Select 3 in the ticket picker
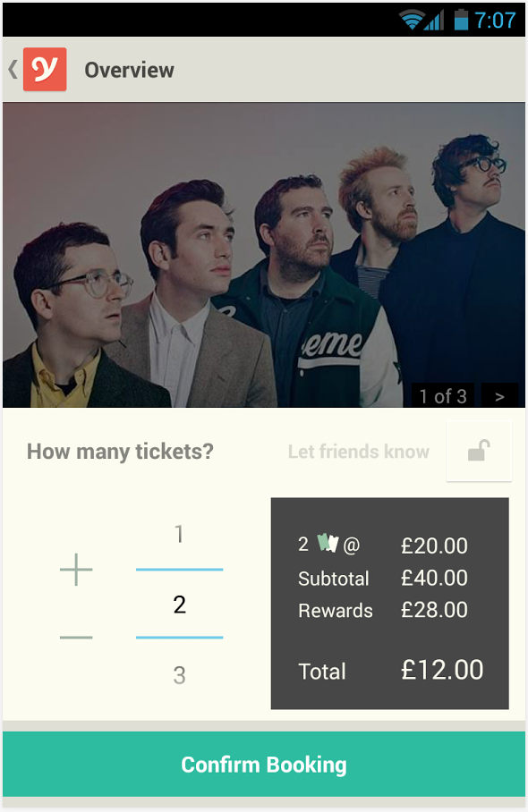528x812 pixels. coord(179,675)
